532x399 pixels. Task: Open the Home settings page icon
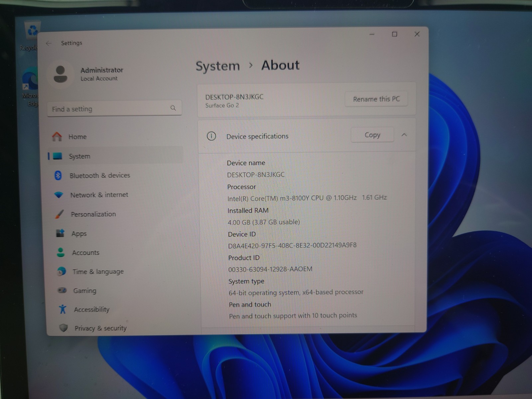57,136
